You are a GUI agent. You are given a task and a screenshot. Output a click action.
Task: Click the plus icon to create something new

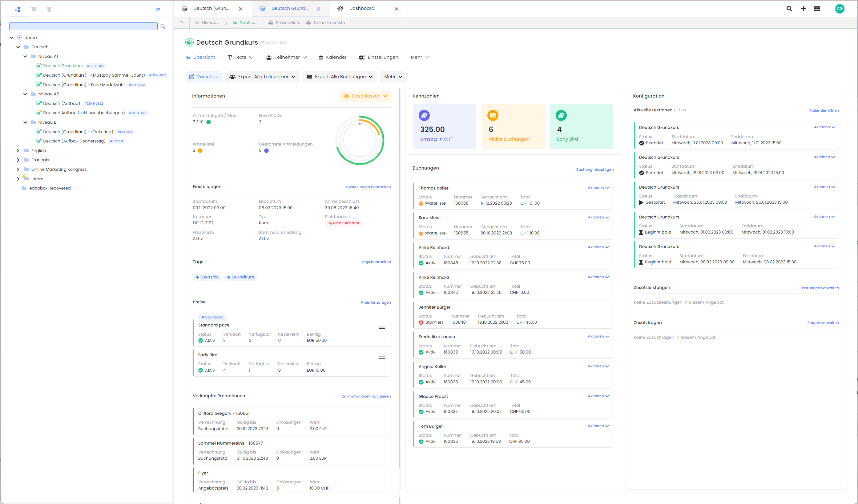803,9
